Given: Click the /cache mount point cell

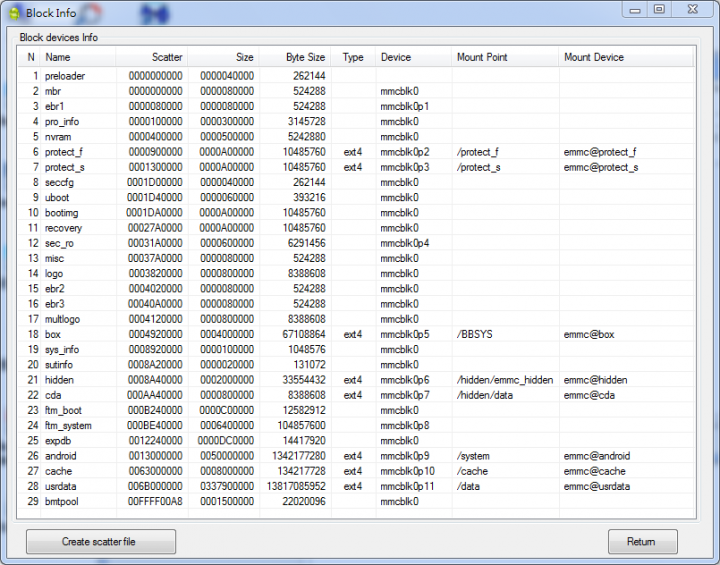Looking at the screenshot, I should (x=472, y=471).
